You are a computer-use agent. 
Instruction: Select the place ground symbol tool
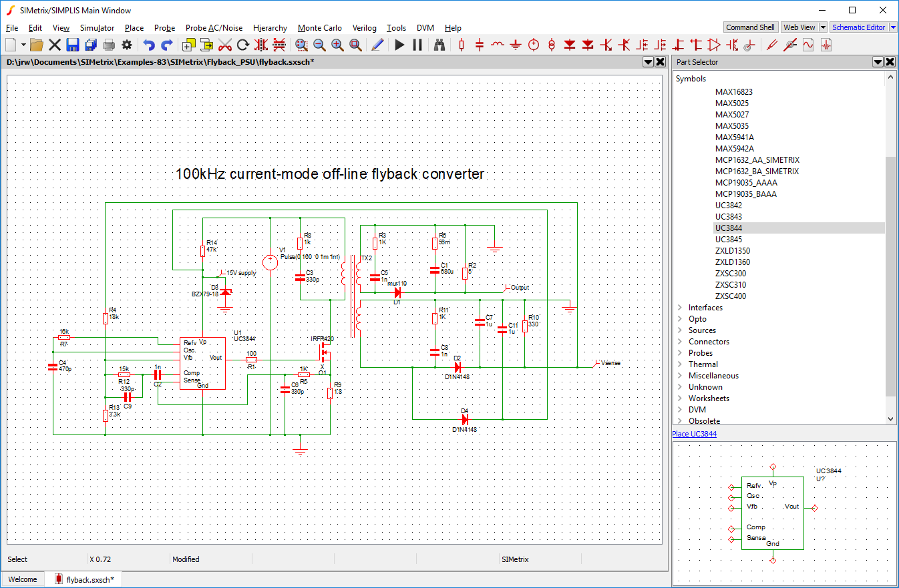click(x=516, y=45)
